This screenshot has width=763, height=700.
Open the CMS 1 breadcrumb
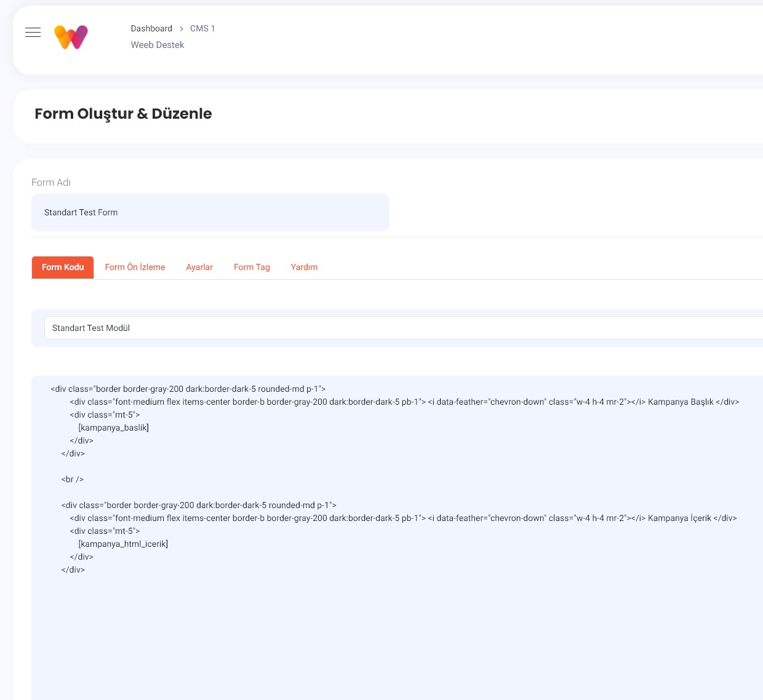pos(202,29)
